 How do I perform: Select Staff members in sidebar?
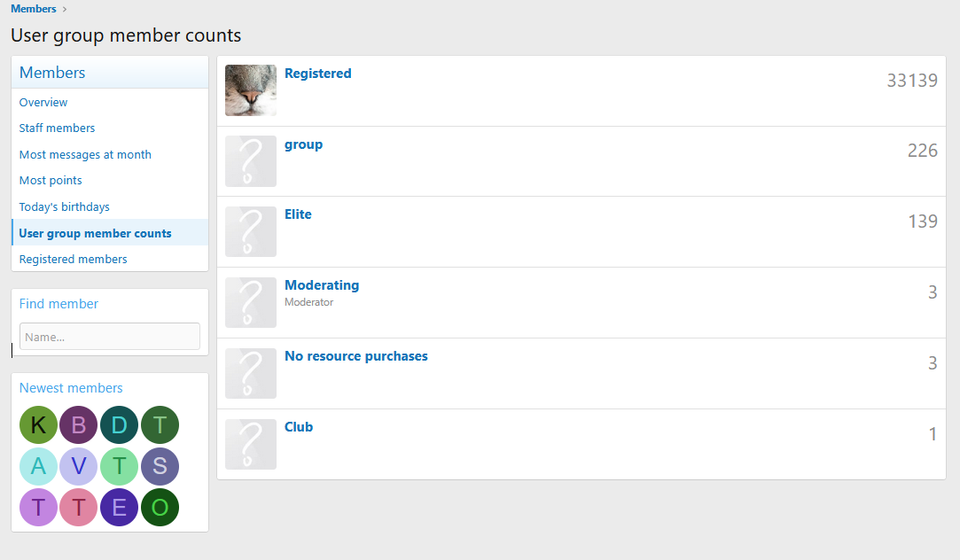coord(57,128)
